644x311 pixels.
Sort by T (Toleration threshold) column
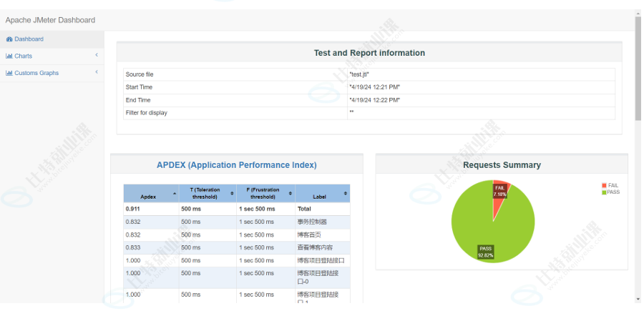(208, 193)
